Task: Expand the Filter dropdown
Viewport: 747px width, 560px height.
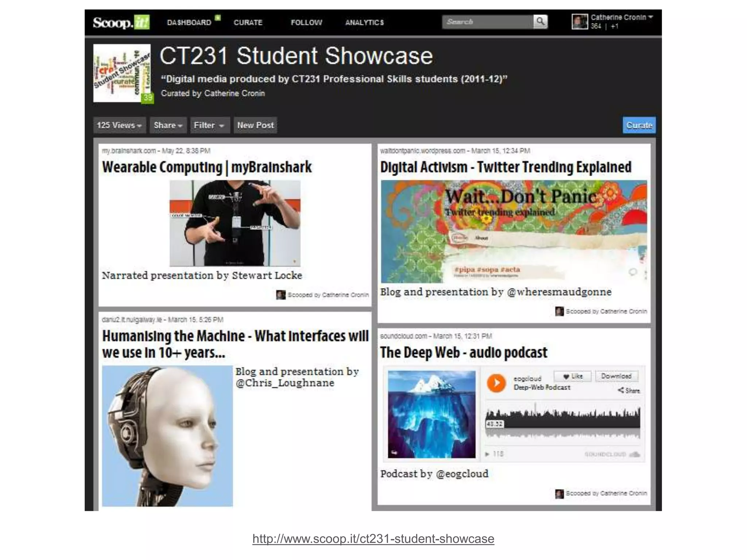Action: pos(209,125)
